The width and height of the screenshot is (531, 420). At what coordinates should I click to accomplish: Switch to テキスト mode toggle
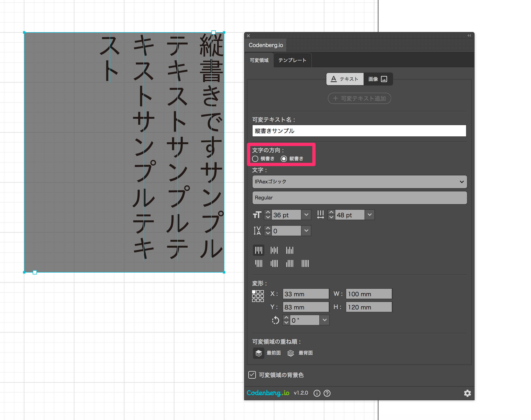pyautogui.click(x=345, y=79)
